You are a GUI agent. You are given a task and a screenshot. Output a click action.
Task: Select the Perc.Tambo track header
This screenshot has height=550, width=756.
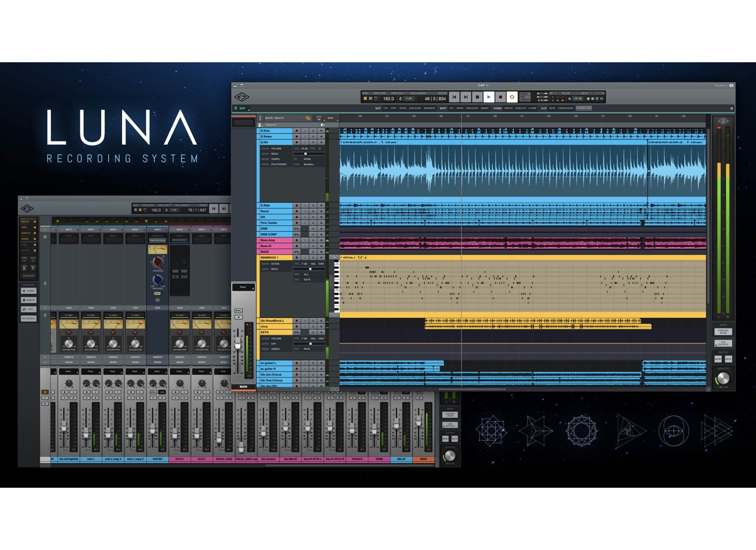pyautogui.click(x=276, y=223)
